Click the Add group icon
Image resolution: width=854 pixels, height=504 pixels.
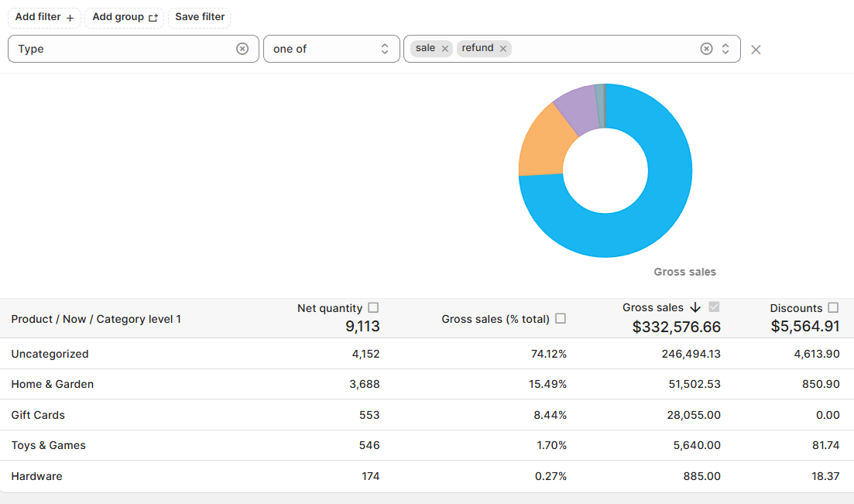click(x=153, y=18)
